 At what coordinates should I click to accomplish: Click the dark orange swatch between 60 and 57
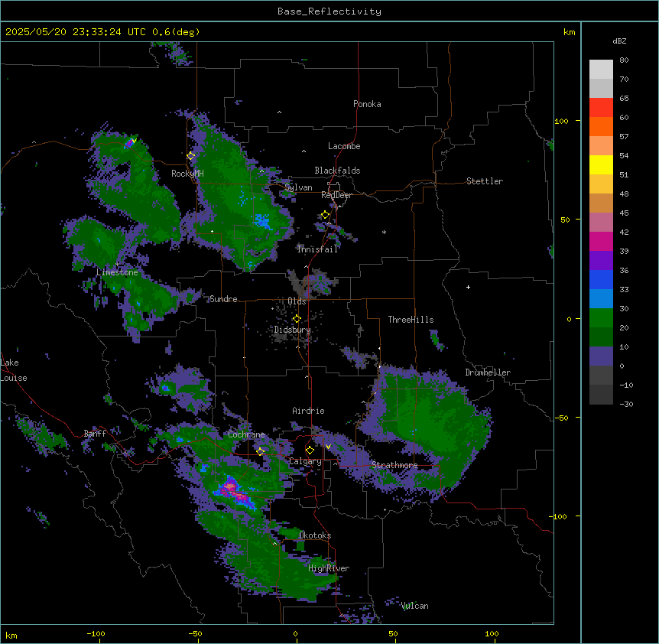pyautogui.click(x=601, y=126)
